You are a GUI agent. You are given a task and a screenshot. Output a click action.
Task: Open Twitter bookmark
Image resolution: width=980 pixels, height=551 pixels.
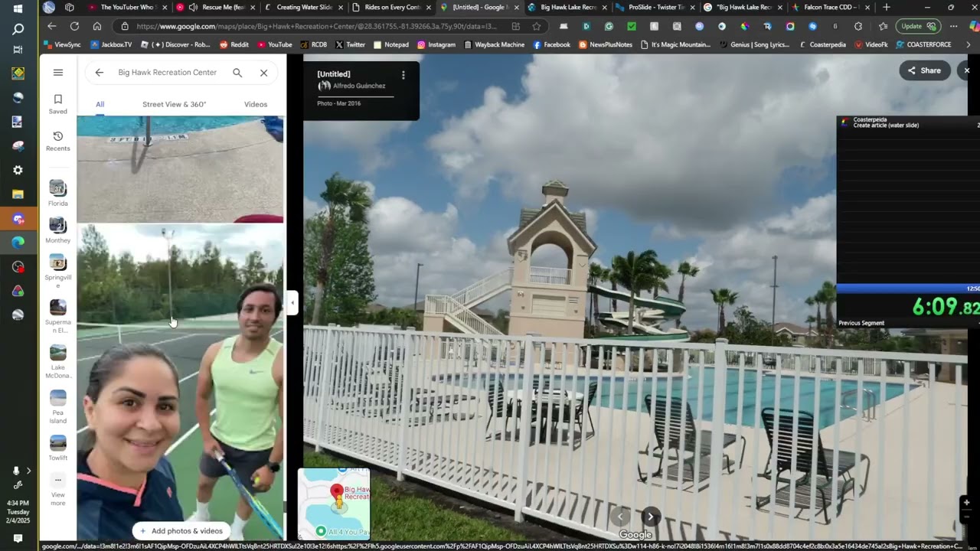(x=350, y=45)
